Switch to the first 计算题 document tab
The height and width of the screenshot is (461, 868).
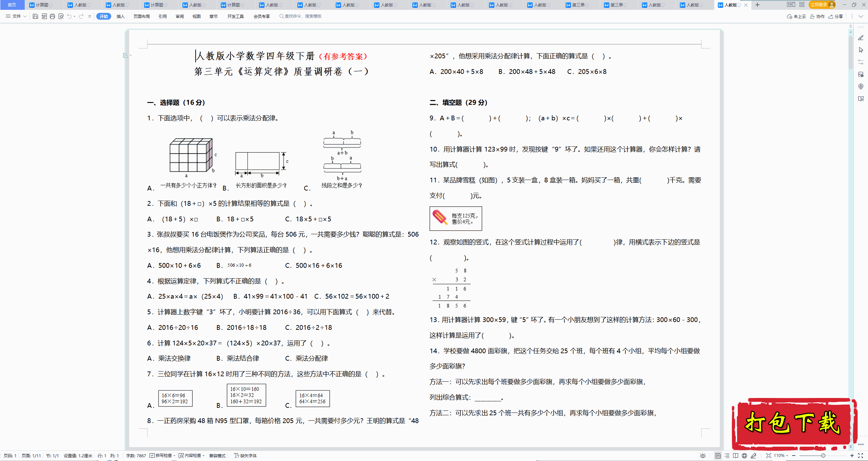point(41,5)
